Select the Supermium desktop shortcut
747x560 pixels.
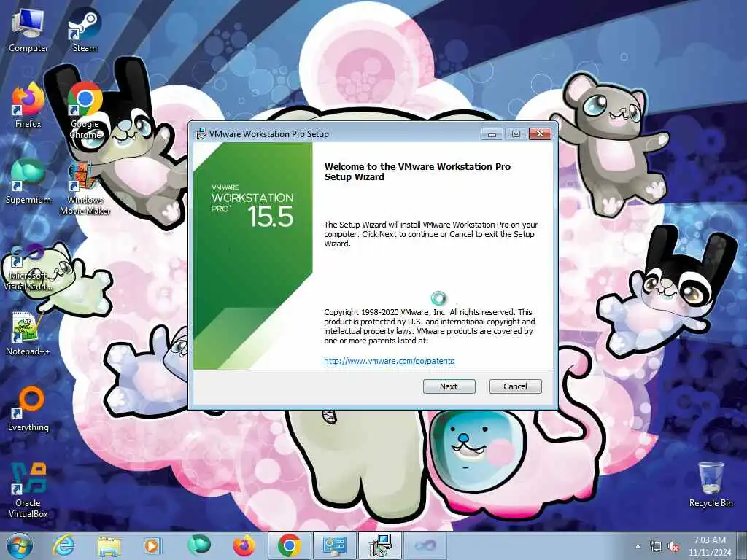[28, 182]
